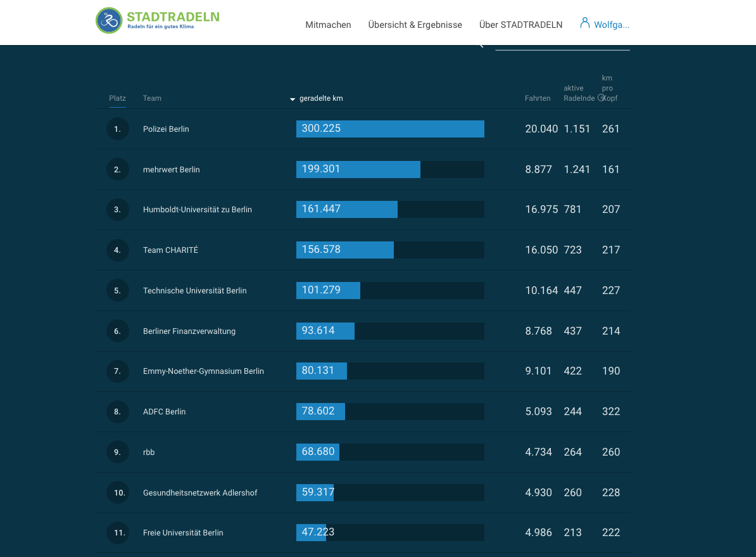The height and width of the screenshot is (557, 756).
Task: Click rank badge 2. for mehrwert Berlin
Action: tap(118, 169)
